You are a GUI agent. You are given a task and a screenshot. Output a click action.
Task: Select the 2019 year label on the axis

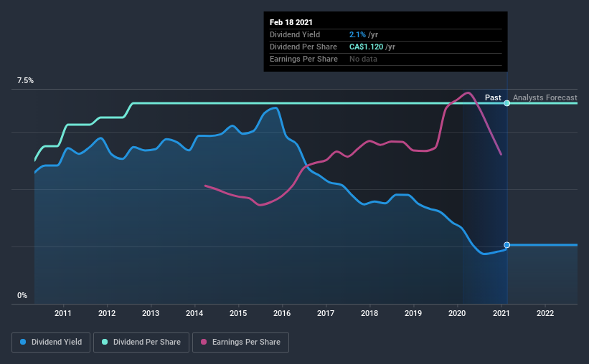pyautogui.click(x=413, y=313)
